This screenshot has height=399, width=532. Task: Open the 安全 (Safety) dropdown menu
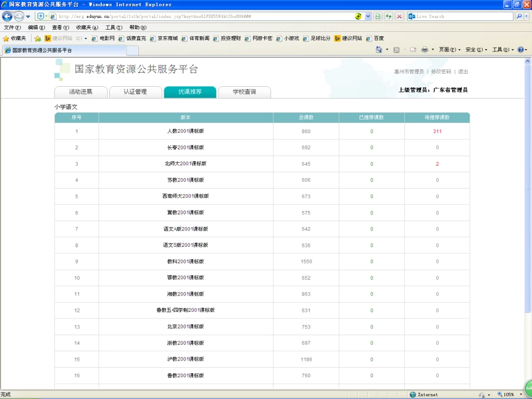coord(476,50)
